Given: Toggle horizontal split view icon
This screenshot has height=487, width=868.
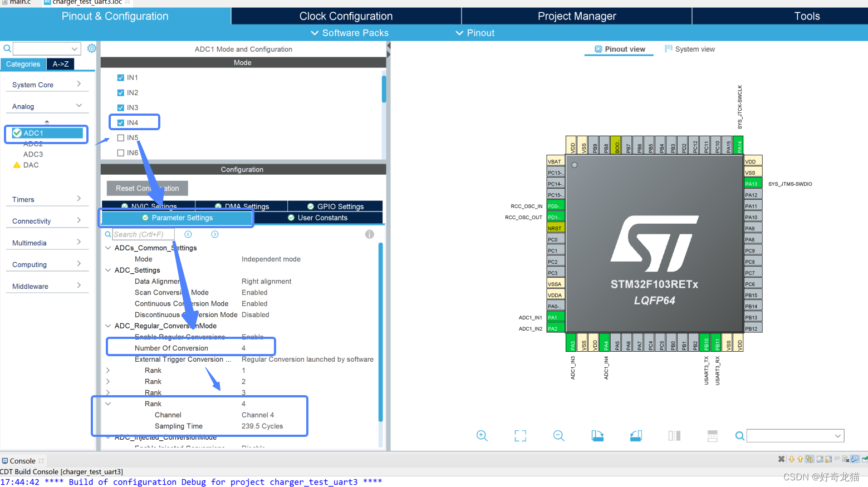Looking at the screenshot, I should (713, 436).
